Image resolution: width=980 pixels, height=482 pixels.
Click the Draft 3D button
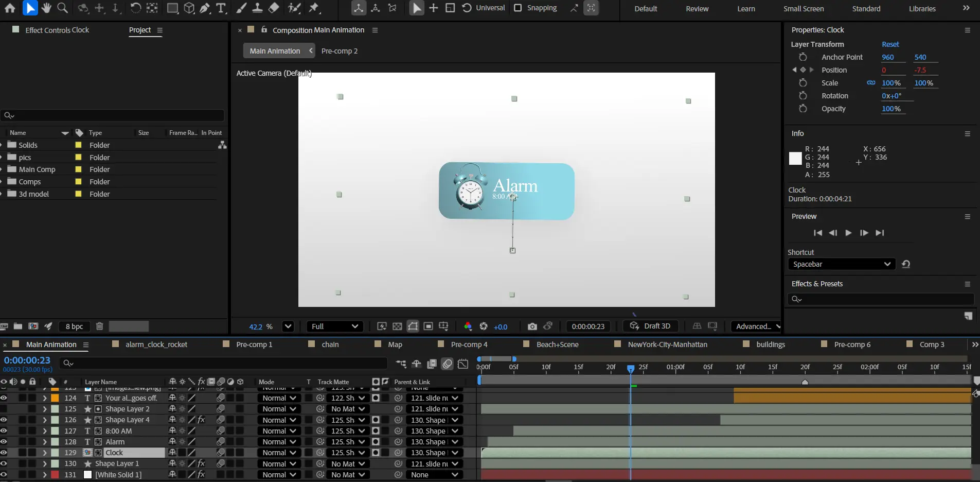651,326
